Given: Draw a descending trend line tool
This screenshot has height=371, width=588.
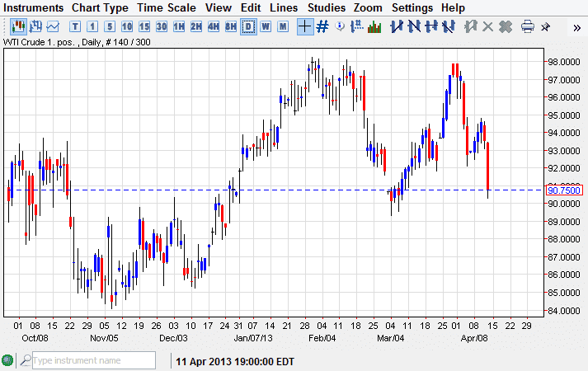Looking at the screenshot, I should (x=414, y=26).
